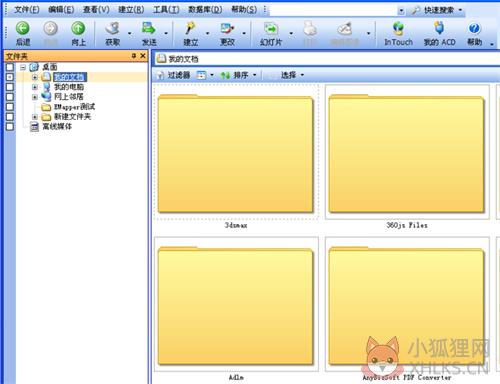
Task: Expand the 我的电脑 tree node
Action: [35, 87]
